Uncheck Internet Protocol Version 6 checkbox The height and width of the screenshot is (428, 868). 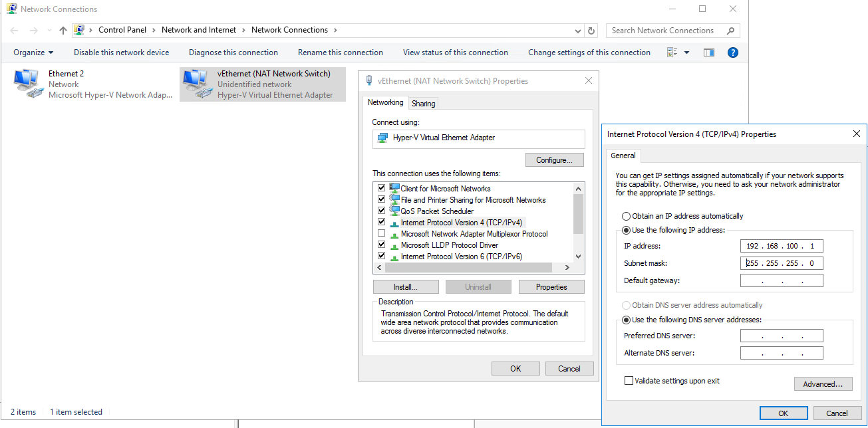[381, 256]
